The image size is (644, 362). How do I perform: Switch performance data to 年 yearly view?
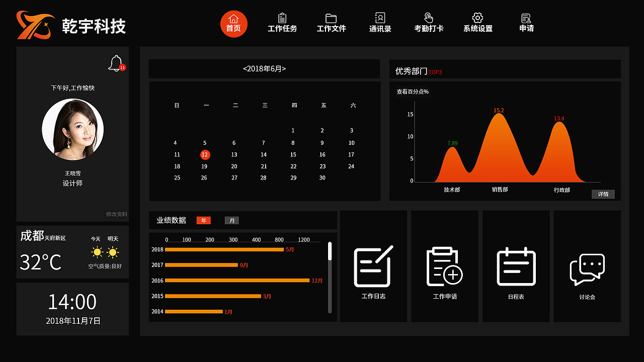click(203, 220)
